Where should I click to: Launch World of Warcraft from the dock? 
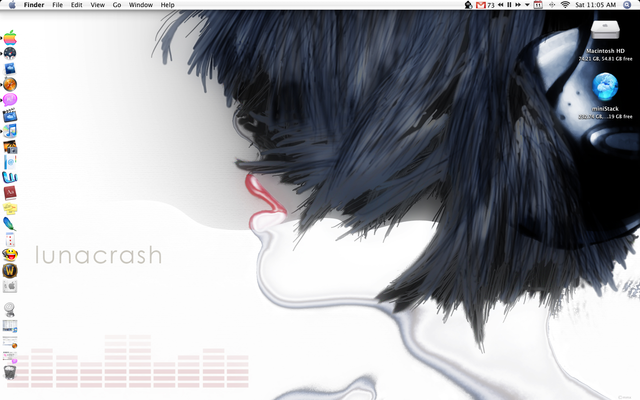(x=10, y=271)
